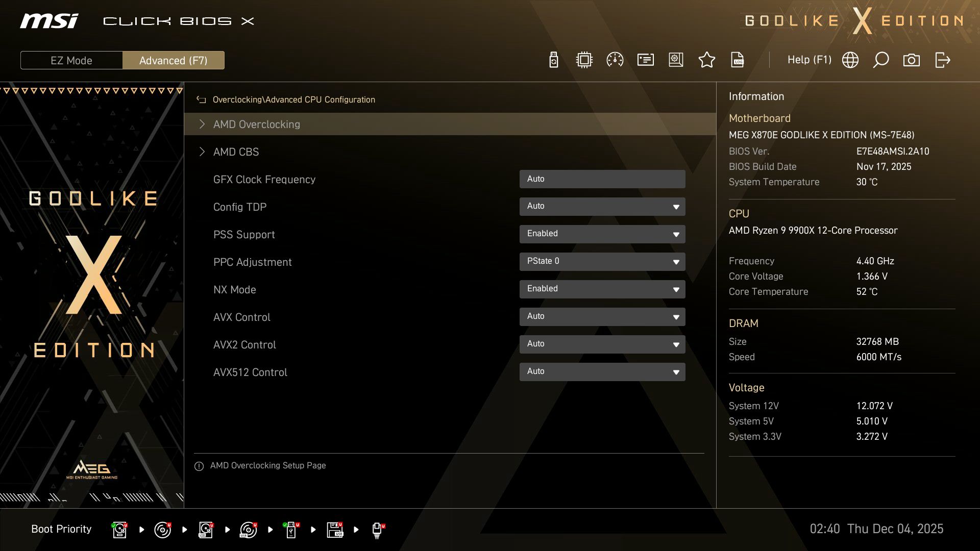Viewport: 980px width, 551px height.
Task: View the BIOS LOG file icon
Action: pyautogui.click(x=737, y=60)
